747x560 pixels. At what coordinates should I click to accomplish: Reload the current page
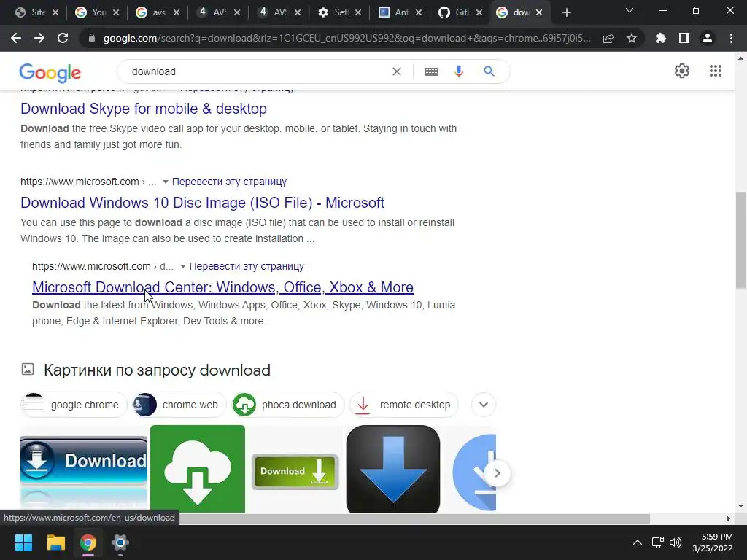[63, 38]
